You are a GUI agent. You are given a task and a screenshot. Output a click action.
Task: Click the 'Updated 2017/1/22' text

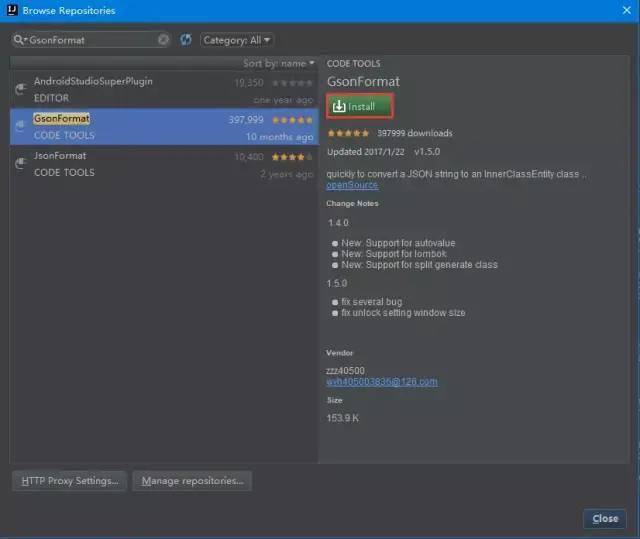[x=366, y=152]
